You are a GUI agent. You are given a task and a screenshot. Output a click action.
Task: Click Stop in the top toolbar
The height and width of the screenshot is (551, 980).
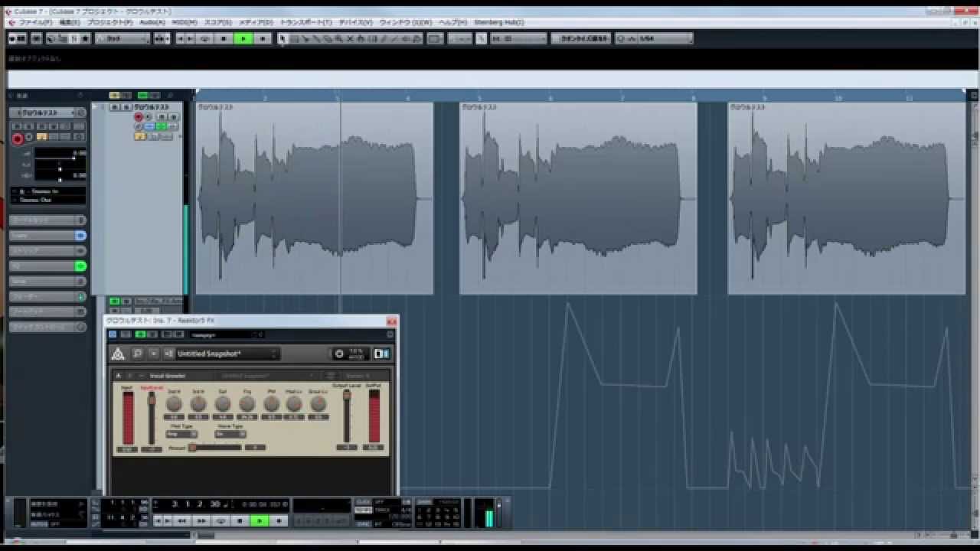click(224, 38)
